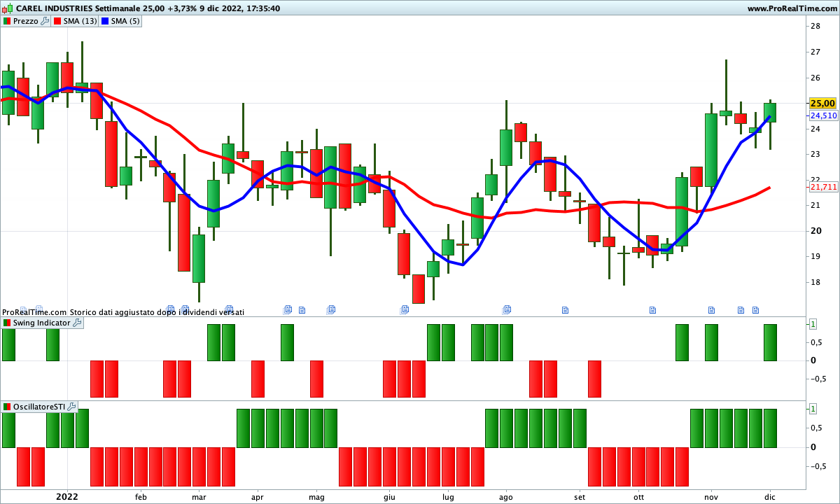Select the SMA (13) legend label

coord(80,21)
